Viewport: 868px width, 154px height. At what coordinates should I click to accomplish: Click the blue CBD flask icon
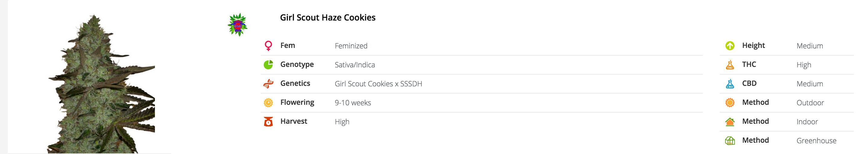tap(730, 83)
